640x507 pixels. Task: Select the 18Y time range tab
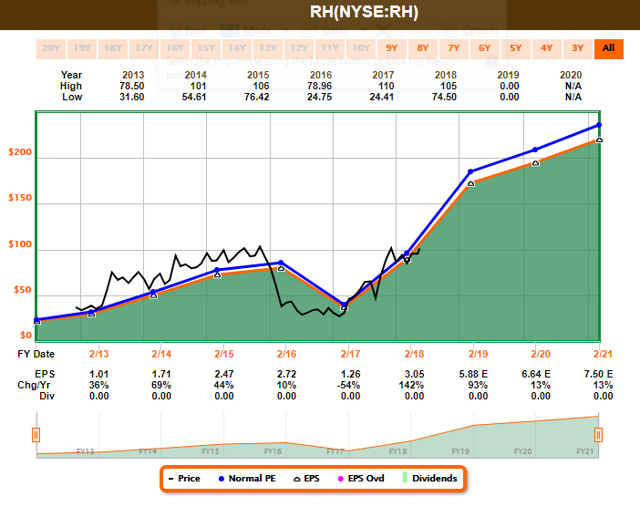[113, 49]
